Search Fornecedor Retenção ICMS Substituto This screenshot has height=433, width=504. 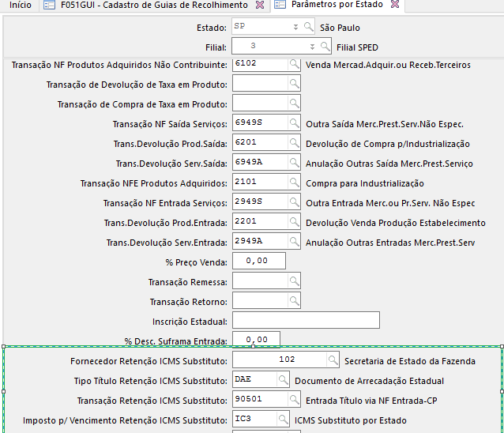click(333, 360)
